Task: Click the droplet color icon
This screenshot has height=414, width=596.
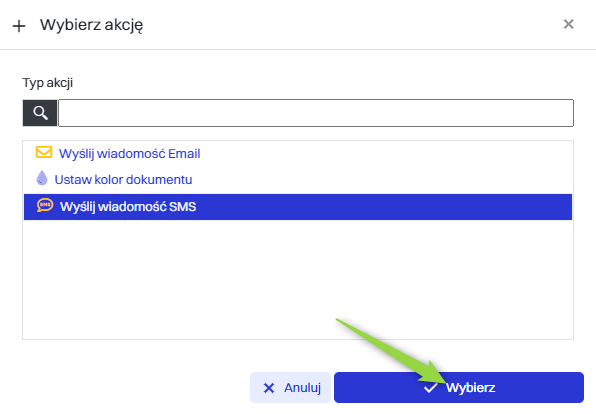Action: 42,178
